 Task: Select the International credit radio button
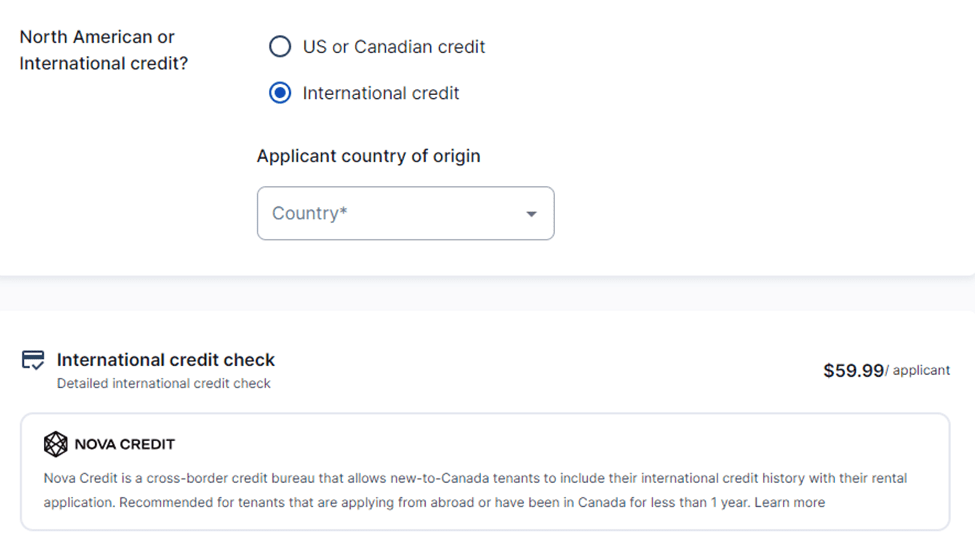point(281,93)
